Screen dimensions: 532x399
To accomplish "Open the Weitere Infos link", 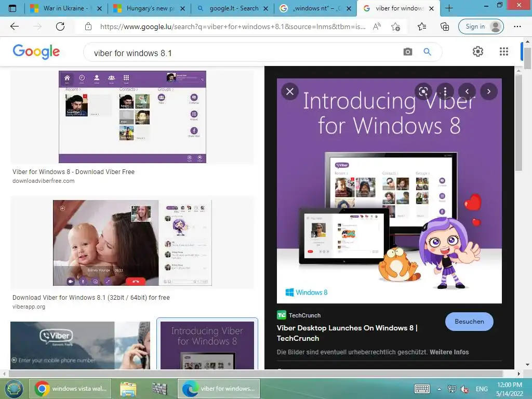I will [x=449, y=352].
